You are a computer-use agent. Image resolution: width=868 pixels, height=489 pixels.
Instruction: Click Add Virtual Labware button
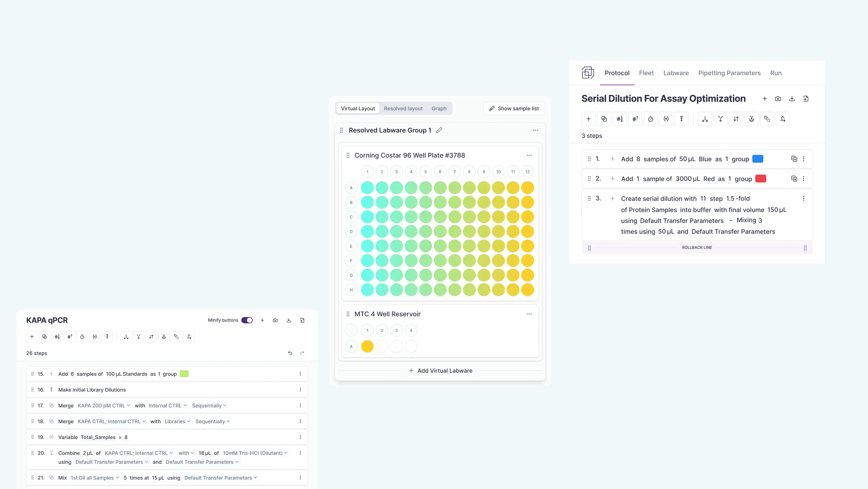point(440,371)
